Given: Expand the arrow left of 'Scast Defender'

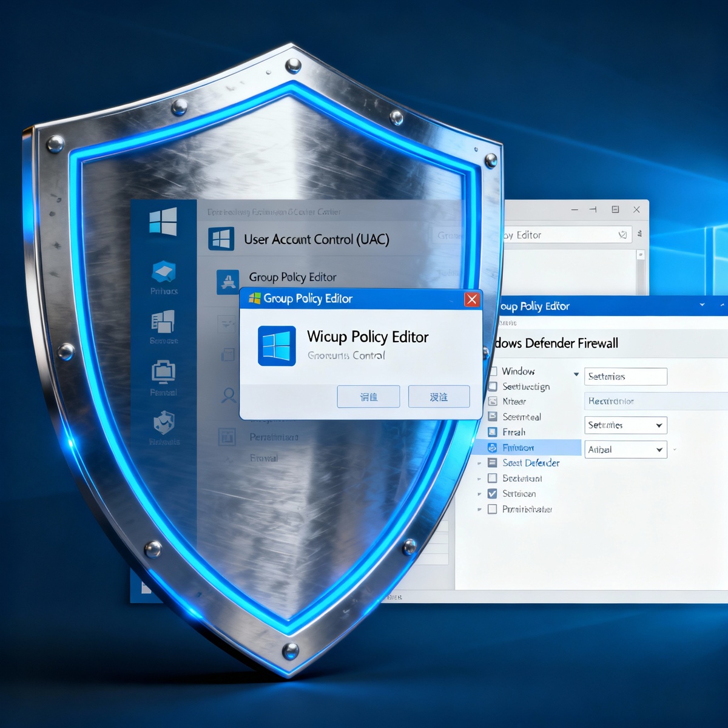Looking at the screenshot, I should point(479,463).
